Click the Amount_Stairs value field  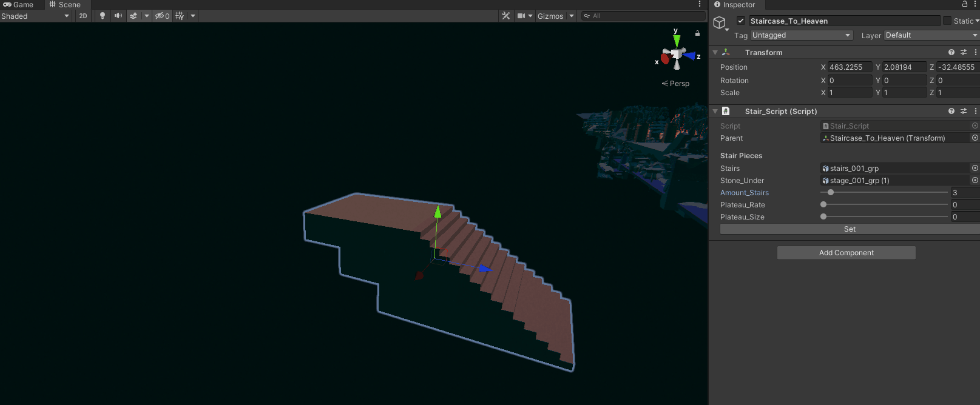(965, 192)
